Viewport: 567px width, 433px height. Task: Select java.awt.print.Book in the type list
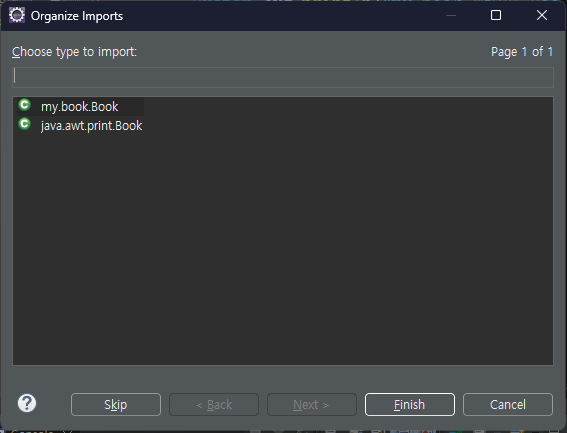coord(91,126)
